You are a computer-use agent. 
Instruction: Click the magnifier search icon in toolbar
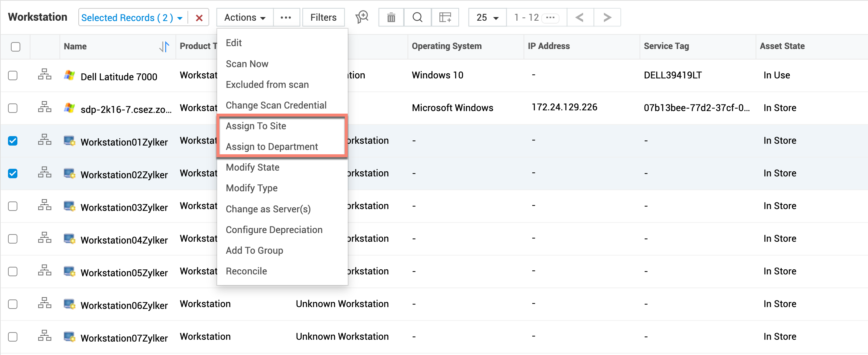coord(417,17)
